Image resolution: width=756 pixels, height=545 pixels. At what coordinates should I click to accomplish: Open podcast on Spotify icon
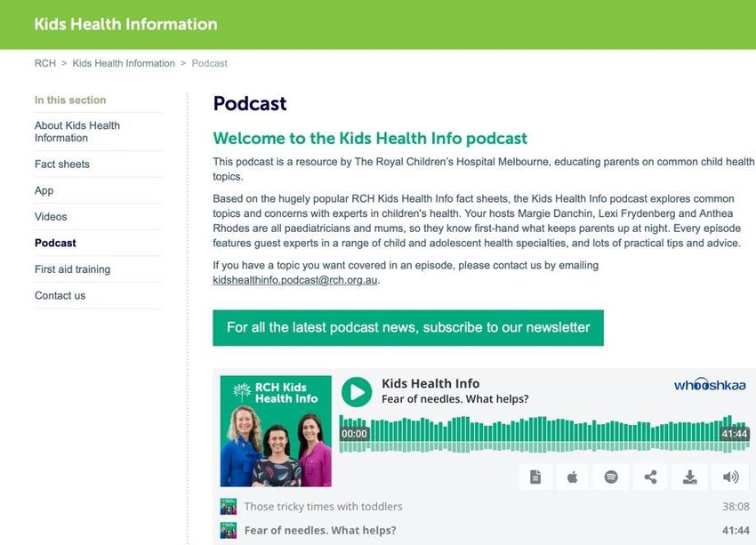pyautogui.click(x=611, y=477)
